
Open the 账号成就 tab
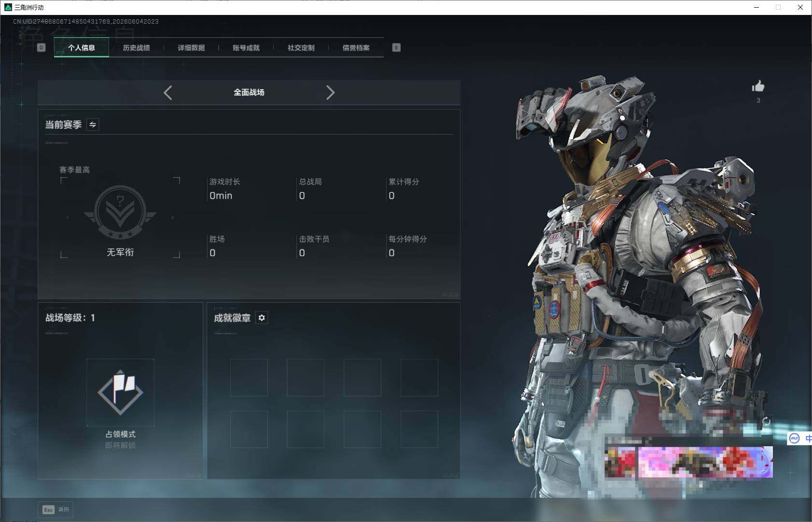(x=246, y=47)
